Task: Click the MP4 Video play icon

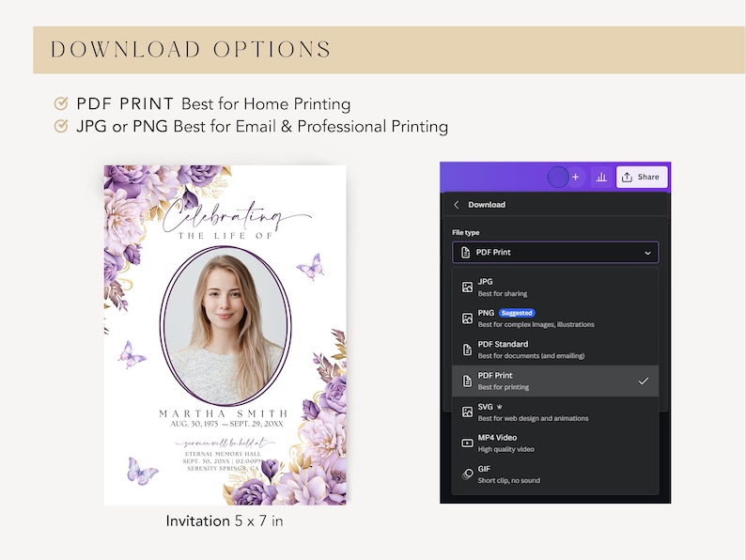Action: click(x=467, y=443)
